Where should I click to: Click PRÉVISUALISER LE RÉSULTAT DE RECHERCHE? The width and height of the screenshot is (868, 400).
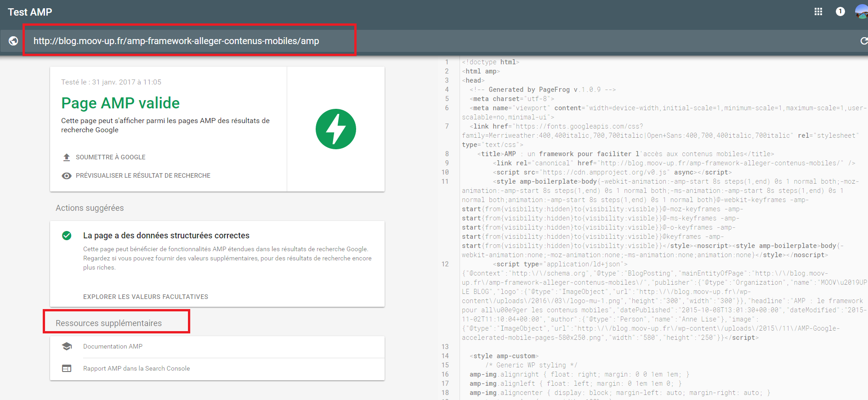[143, 175]
